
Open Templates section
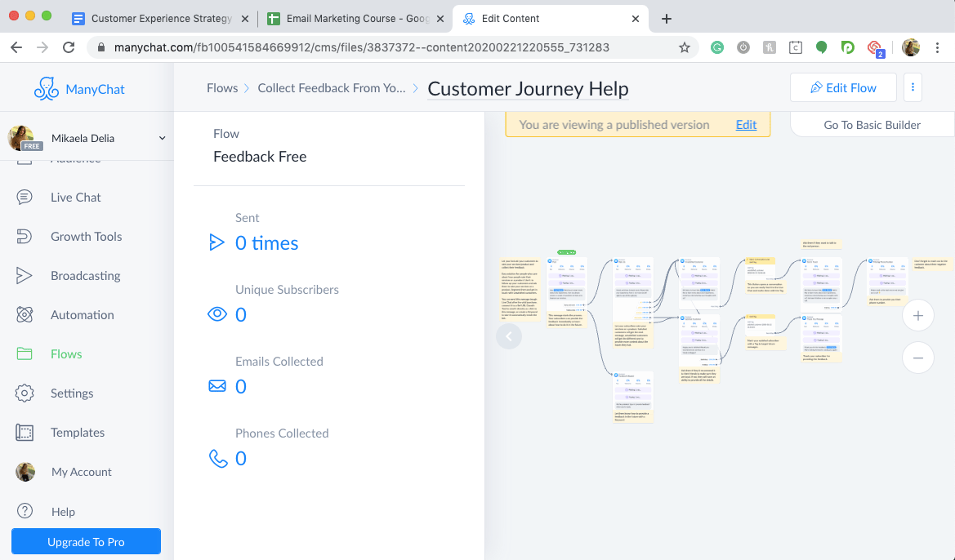(78, 432)
